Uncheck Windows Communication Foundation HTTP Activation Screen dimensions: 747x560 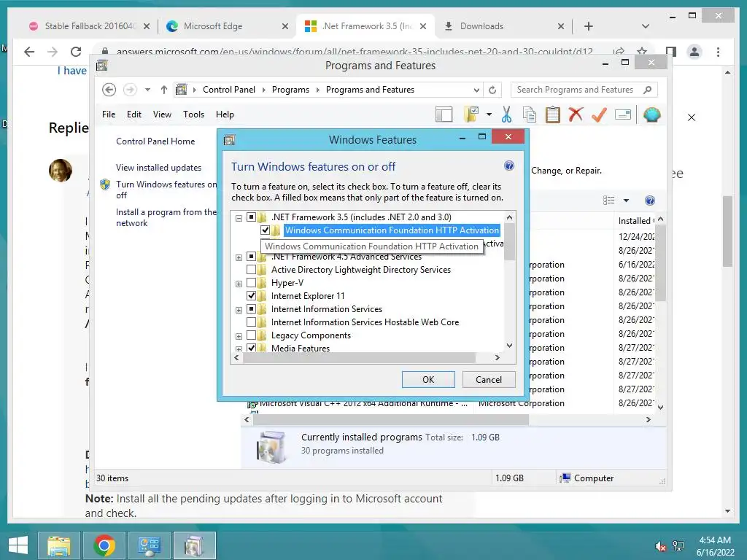pos(266,230)
